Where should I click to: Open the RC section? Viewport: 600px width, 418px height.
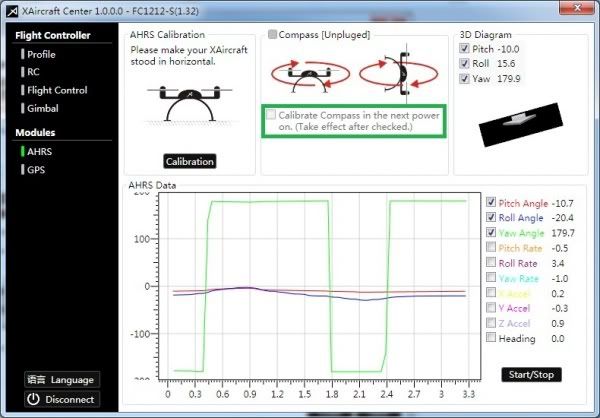point(31,72)
